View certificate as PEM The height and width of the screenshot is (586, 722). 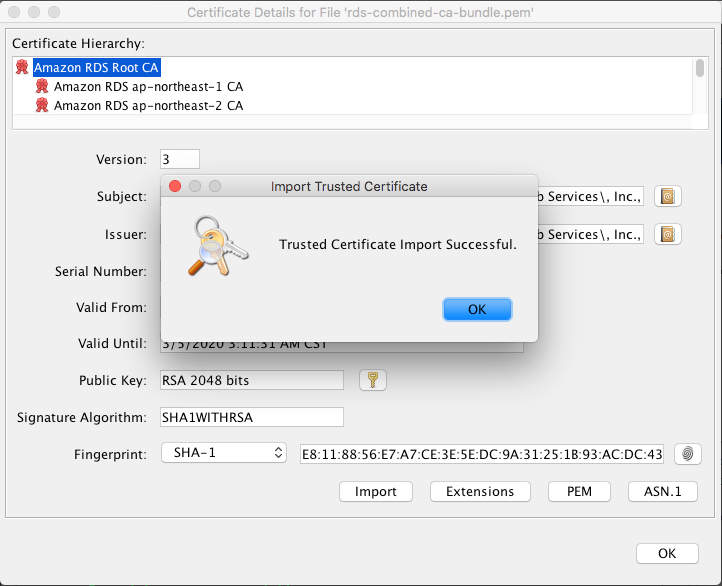click(x=579, y=492)
